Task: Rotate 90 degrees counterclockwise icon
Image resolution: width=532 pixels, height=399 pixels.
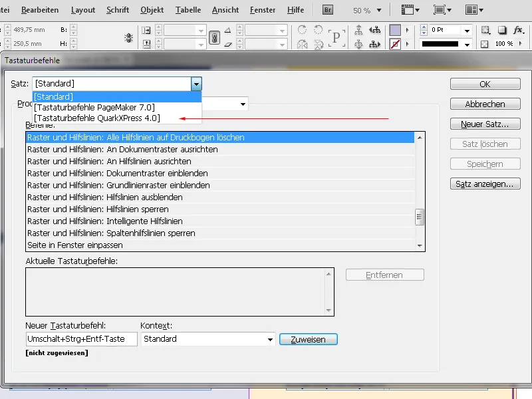Action: [x=318, y=29]
